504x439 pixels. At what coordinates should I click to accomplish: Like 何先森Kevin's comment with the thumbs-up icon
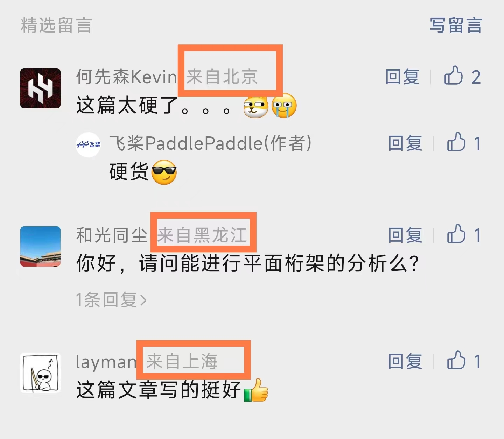click(x=454, y=76)
